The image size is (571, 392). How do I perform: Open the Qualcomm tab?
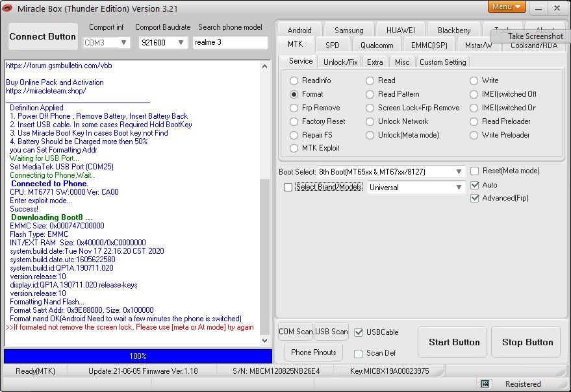(377, 45)
